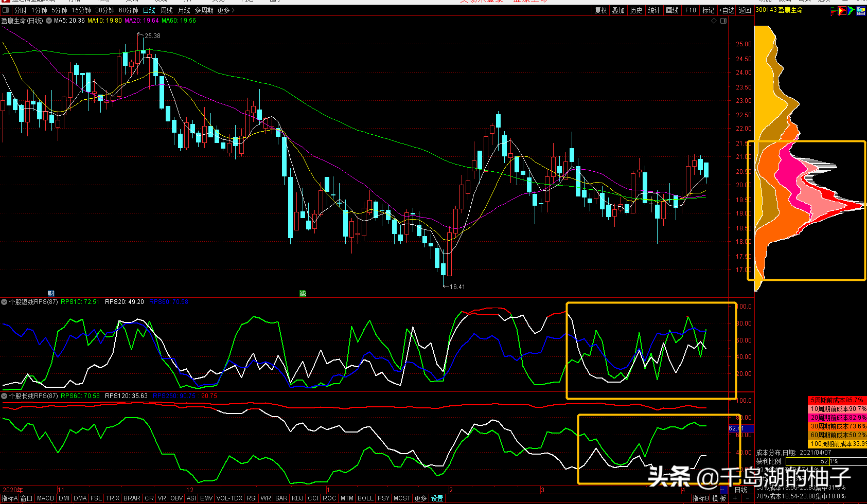Click the plus zoom-in icon bottom right
The image size is (867, 504).
coord(735,498)
